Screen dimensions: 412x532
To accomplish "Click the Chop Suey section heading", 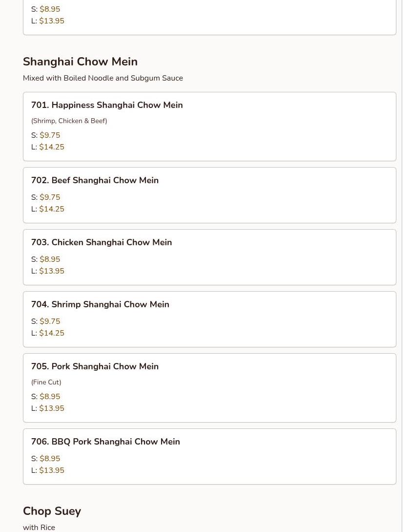I will click(52, 511).
